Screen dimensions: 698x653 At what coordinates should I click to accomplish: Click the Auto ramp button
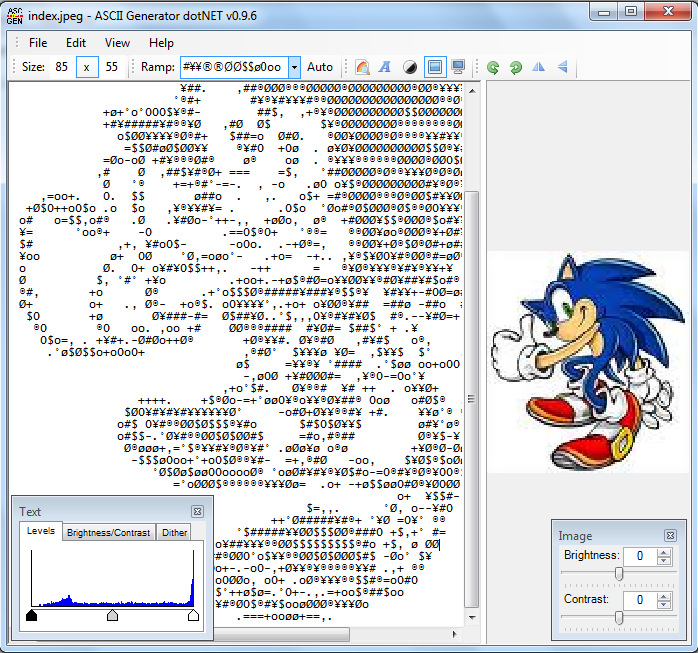click(x=320, y=67)
